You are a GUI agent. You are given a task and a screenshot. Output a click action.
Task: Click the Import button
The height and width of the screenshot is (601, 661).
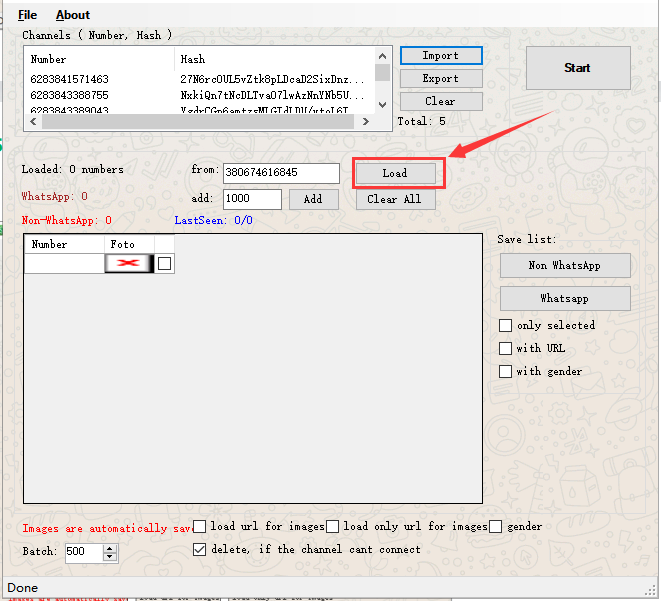(x=441, y=56)
